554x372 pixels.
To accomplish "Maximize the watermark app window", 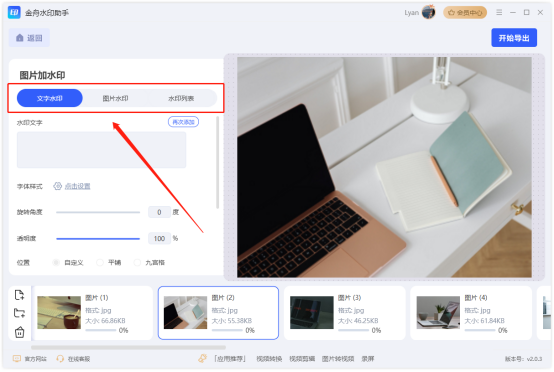I will (x=526, y=12).
